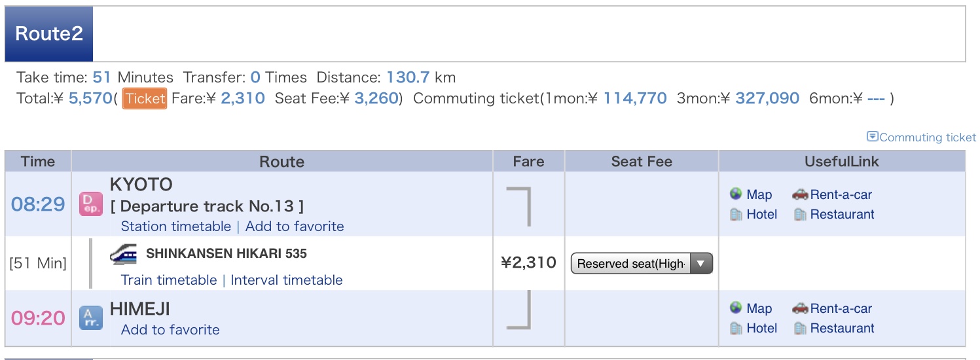
Task: Open the Reserved seat dropdown
Action: [x=642, y=264]
